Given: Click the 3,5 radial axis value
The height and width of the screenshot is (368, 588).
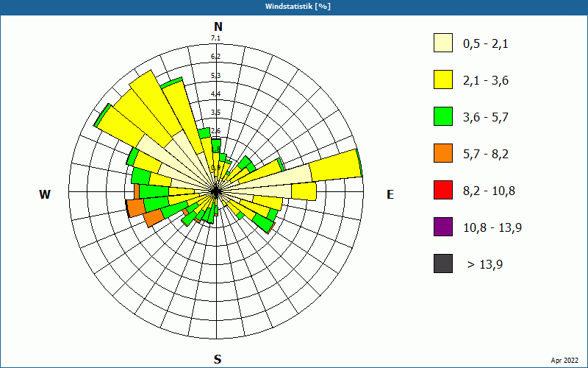Looking at the screenshot, I should (x=215, y=113).
